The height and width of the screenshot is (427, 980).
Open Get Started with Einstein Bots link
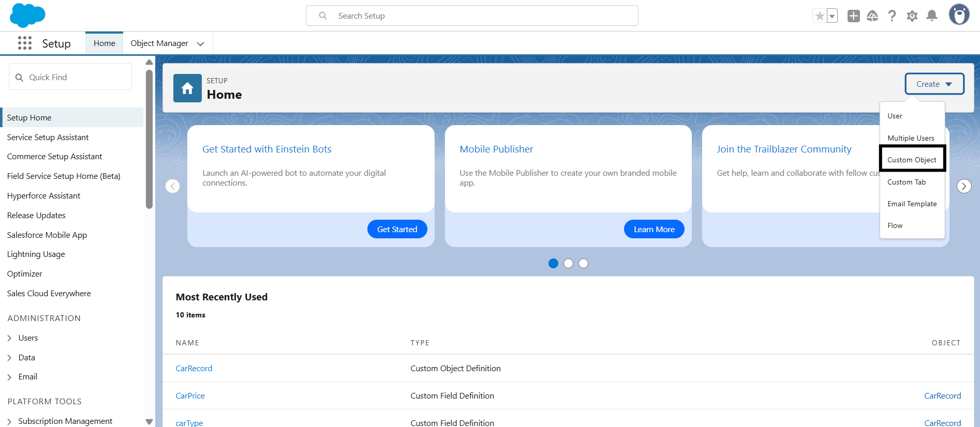click(267, 149)
